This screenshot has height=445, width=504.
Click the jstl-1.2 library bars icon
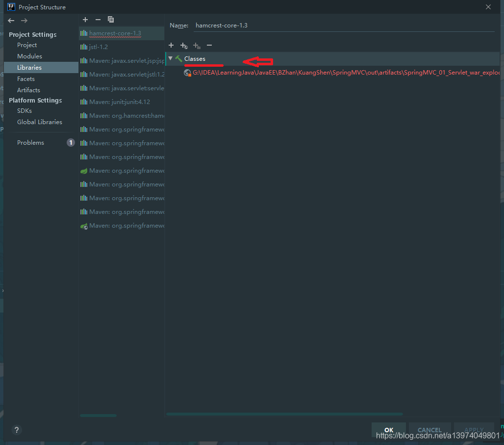coord(84,47)
